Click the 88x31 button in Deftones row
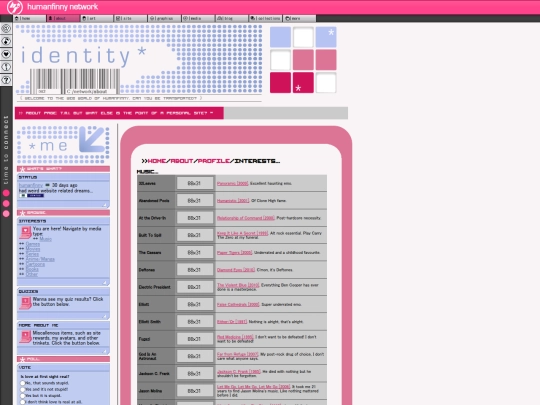The image size is (540, 405). coord(195,270)
